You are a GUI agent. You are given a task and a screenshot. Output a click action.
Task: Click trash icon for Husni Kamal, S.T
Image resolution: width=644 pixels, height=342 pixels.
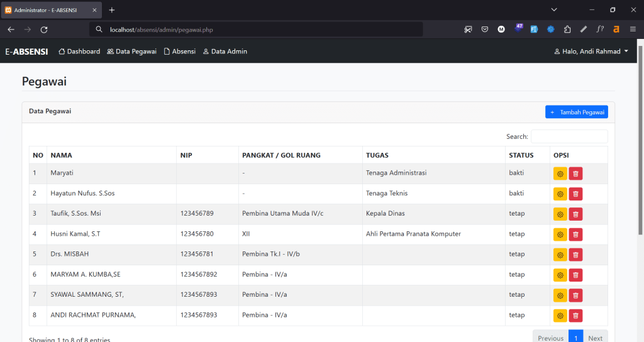click(x=575, y=234)
